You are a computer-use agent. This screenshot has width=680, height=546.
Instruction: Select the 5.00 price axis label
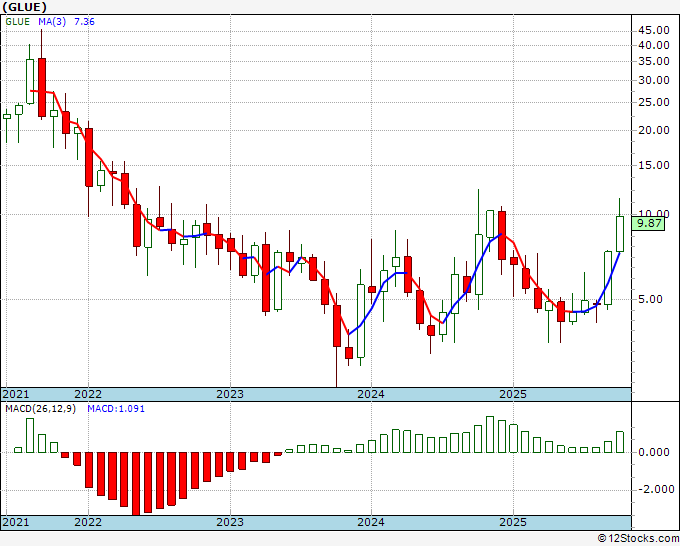click(650, 299)
